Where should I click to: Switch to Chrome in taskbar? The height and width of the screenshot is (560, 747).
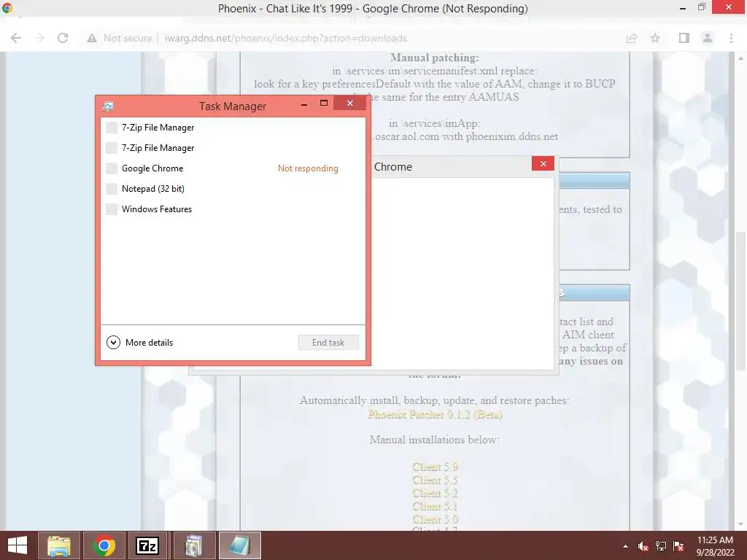pos(104,545)
